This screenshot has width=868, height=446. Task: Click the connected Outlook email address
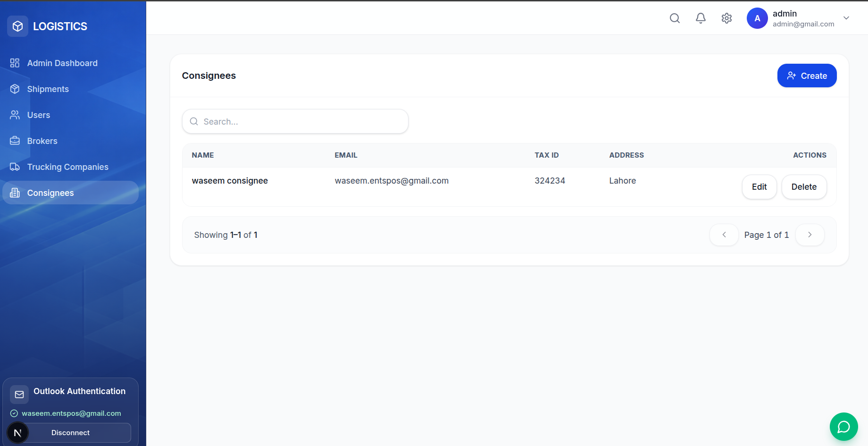click(71, 413)
